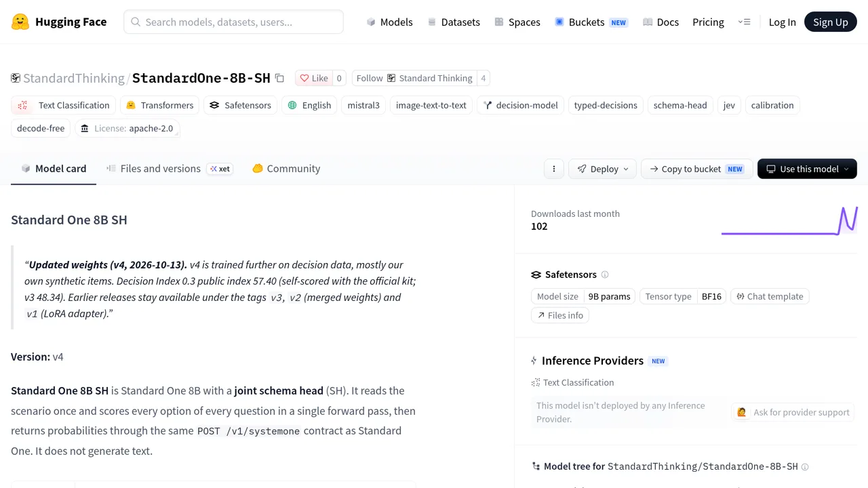Click the Safetensors info icon

(605, 274)
